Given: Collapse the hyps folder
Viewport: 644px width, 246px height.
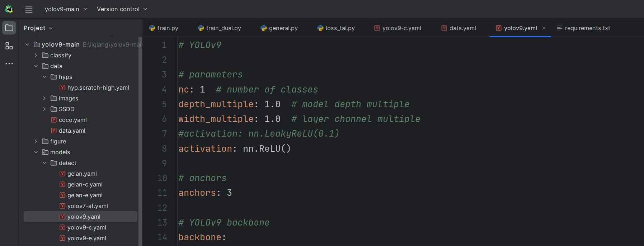Looking at the screenshot, I should click(44, 77).
